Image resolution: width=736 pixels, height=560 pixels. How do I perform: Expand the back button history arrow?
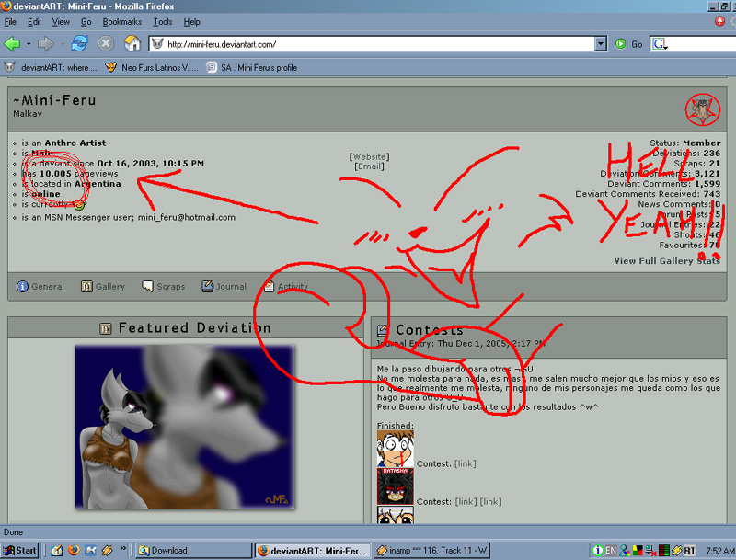pos(29,44)
